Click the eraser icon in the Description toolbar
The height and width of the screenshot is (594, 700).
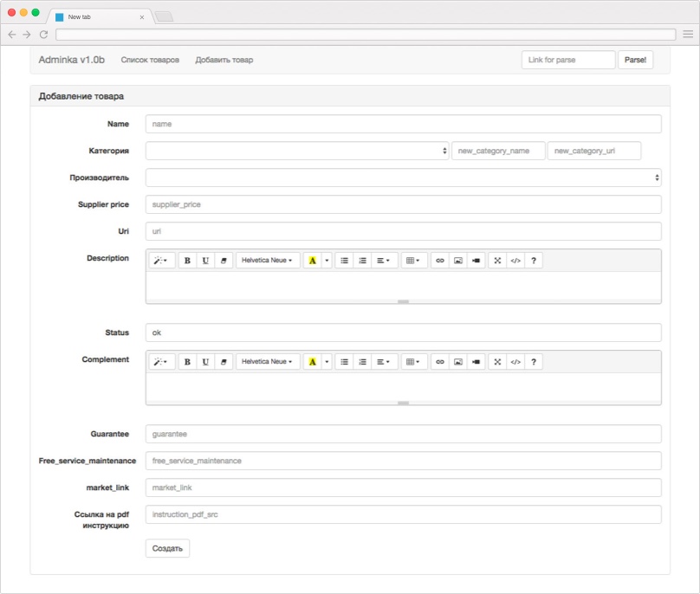coord(224,260)
